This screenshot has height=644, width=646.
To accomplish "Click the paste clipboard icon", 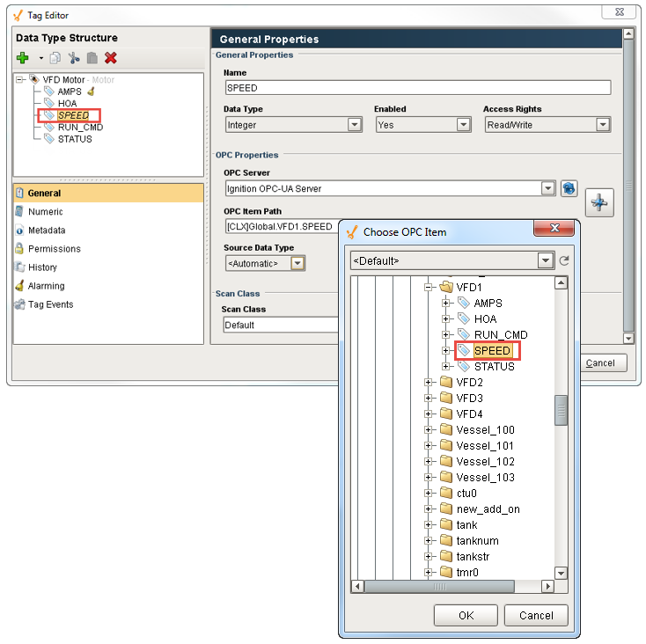I will [x=92, y=58].
